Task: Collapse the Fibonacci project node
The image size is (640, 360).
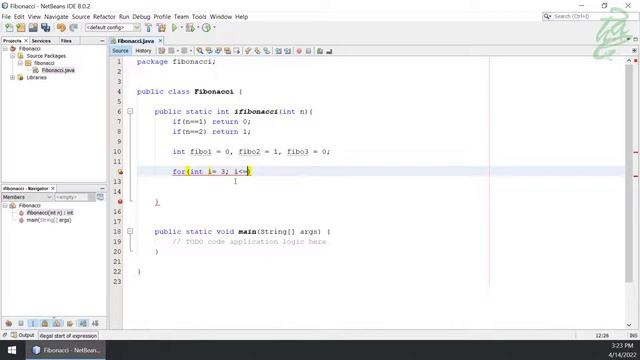Action: [x=5, y=49]
